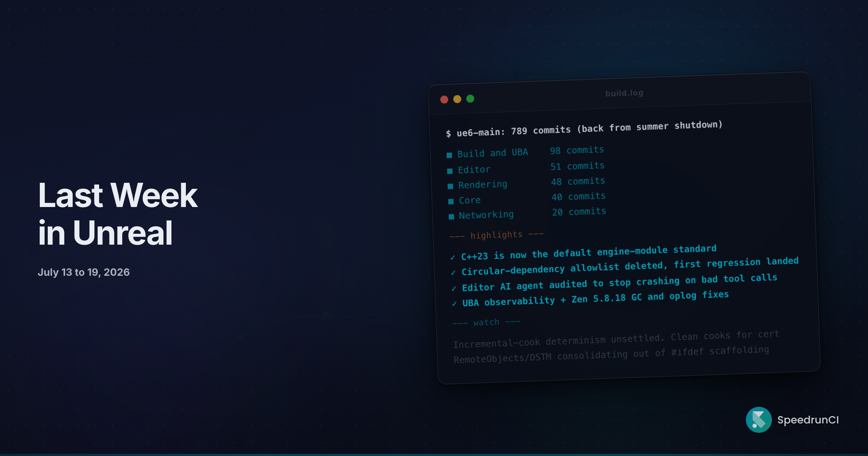Click the "Circular-dependency allowlist deleted" highlight line
The image size is (868, 456).
tap(630, 266)
